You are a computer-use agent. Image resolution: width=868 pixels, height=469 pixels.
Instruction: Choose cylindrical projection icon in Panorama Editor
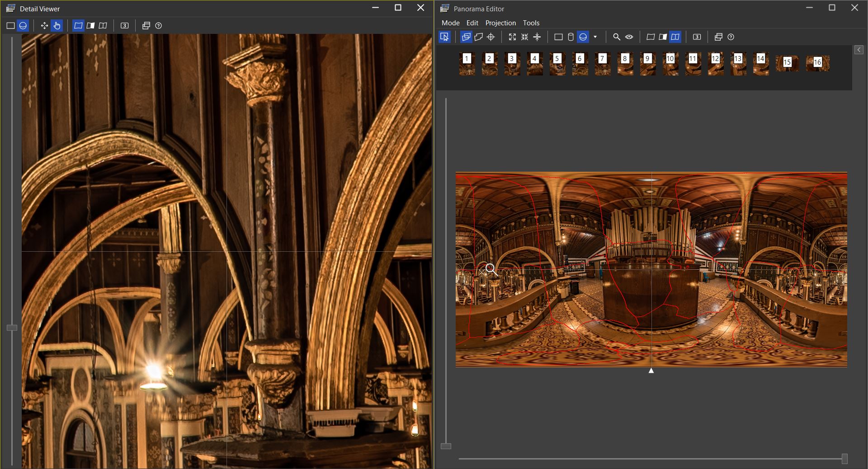coord(571,37)
